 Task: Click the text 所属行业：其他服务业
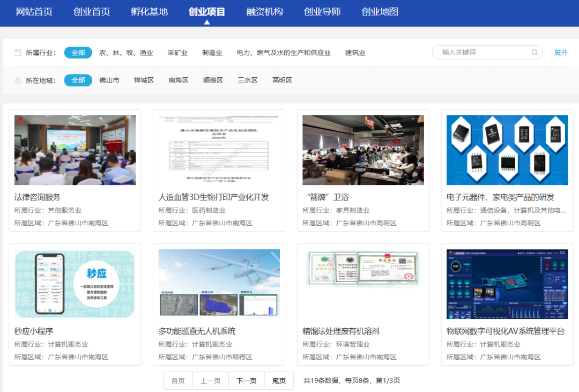click(x=48, y=210)
